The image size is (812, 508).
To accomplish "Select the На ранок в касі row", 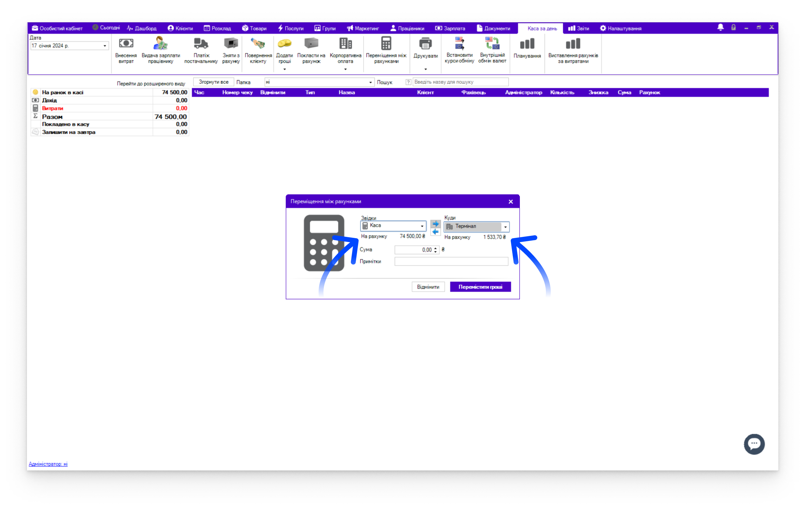I will coord(110,92).
